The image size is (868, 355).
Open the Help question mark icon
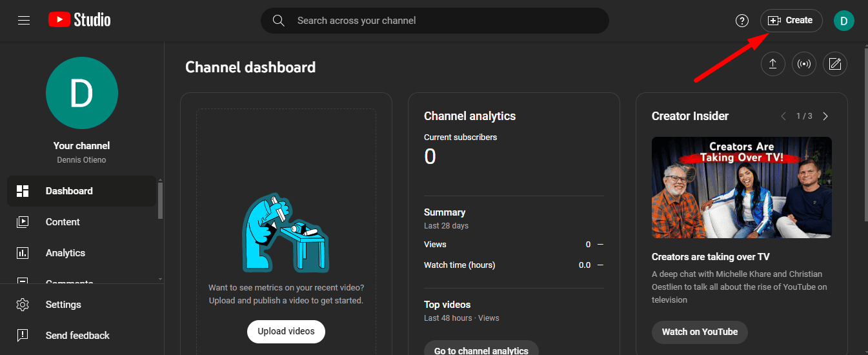pyautogui.click(x=742, y=21)
